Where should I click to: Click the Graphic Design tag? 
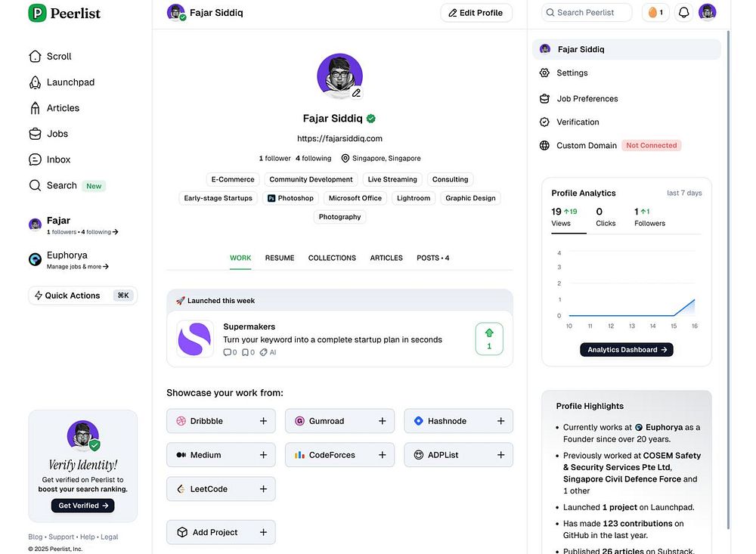coord(470,198)
